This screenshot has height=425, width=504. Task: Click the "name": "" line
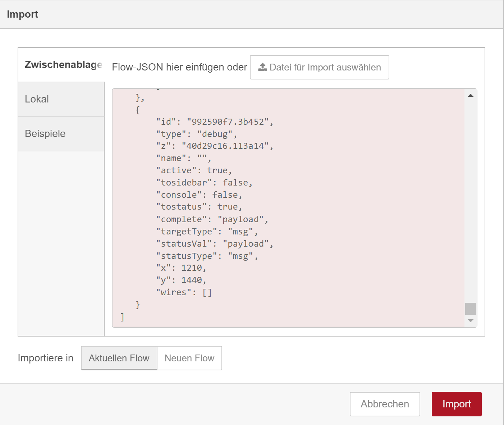[183, 158]
